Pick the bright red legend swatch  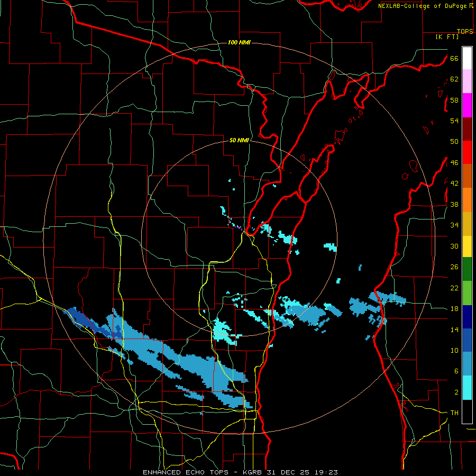pyautogui.click(x=467, y=152)
